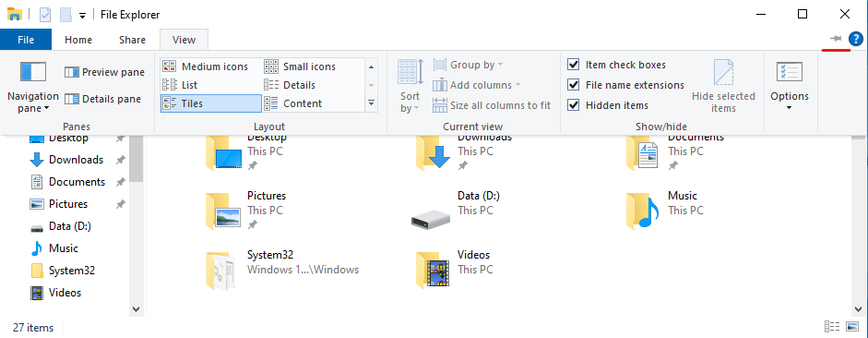Click the Downloads pin icon in sidebar
The image size is (868, 338).
tap(120, 160)
